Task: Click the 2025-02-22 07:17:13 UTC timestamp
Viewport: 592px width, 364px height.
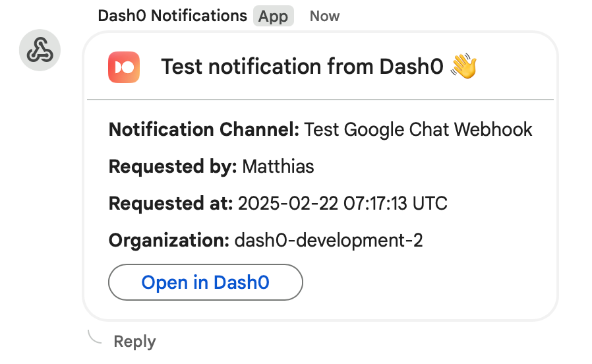Action: [x=343, y=204]
